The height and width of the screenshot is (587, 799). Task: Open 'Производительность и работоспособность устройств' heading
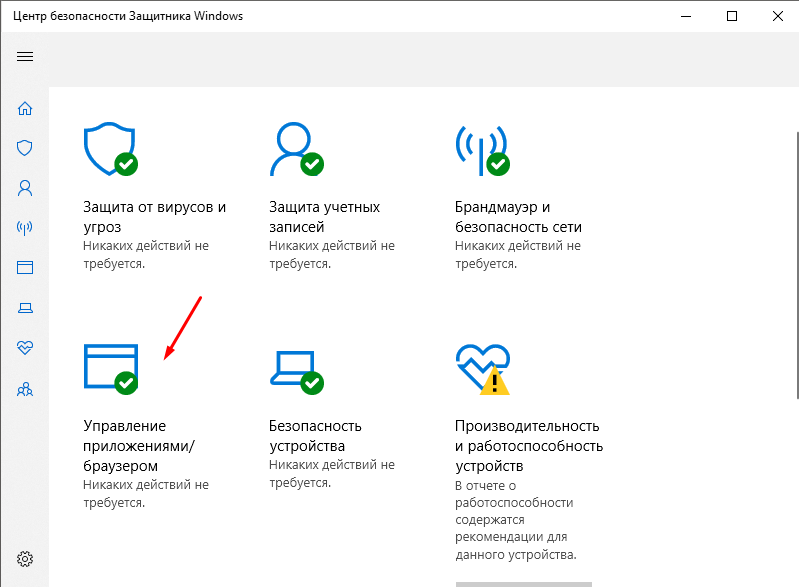[x=529, y=446]
